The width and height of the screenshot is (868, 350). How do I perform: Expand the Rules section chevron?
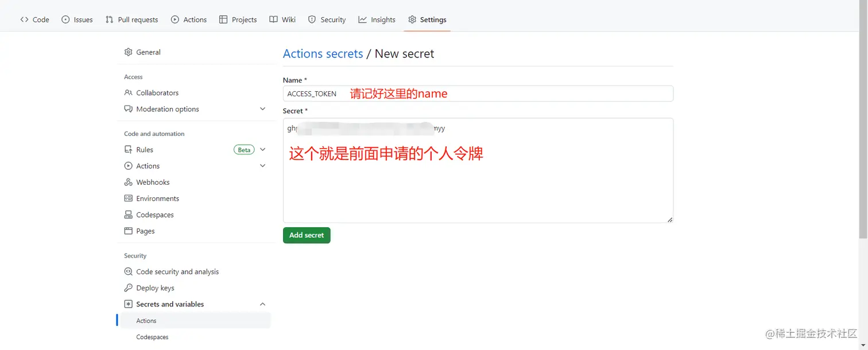pyautogui.click(x=262, y=150)
